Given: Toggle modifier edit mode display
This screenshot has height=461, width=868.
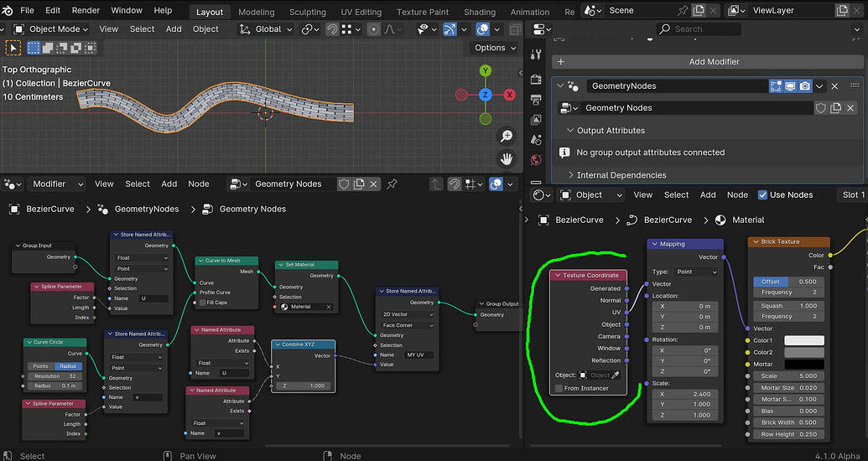Looking at the screenshot, I should click(x=776, y=85).
